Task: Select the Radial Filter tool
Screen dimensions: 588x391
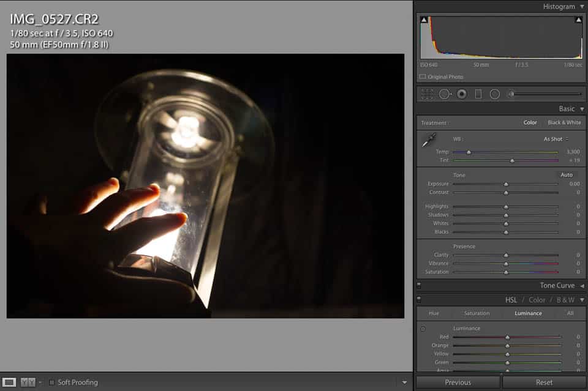Action: click(x=495, y=94)
